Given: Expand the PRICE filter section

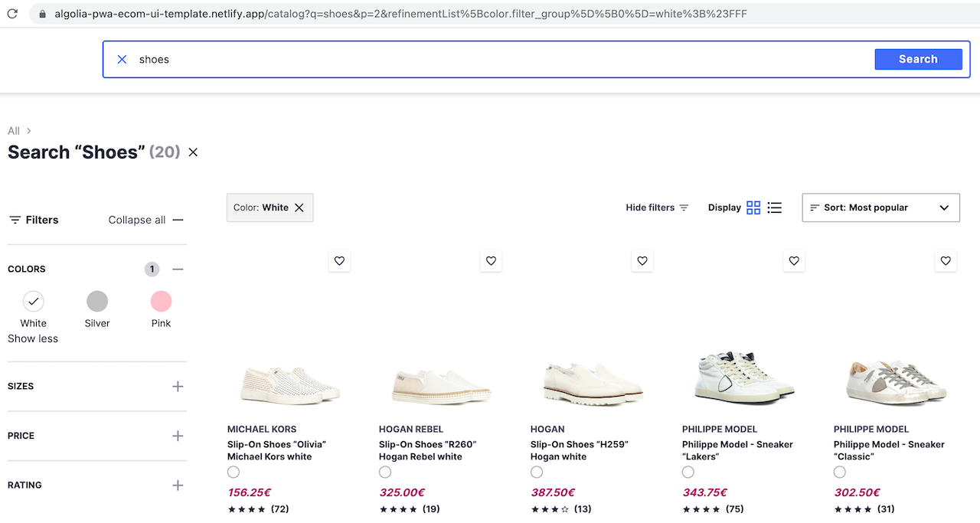Looking at the screenshot, I should click(x=178, y=435).
